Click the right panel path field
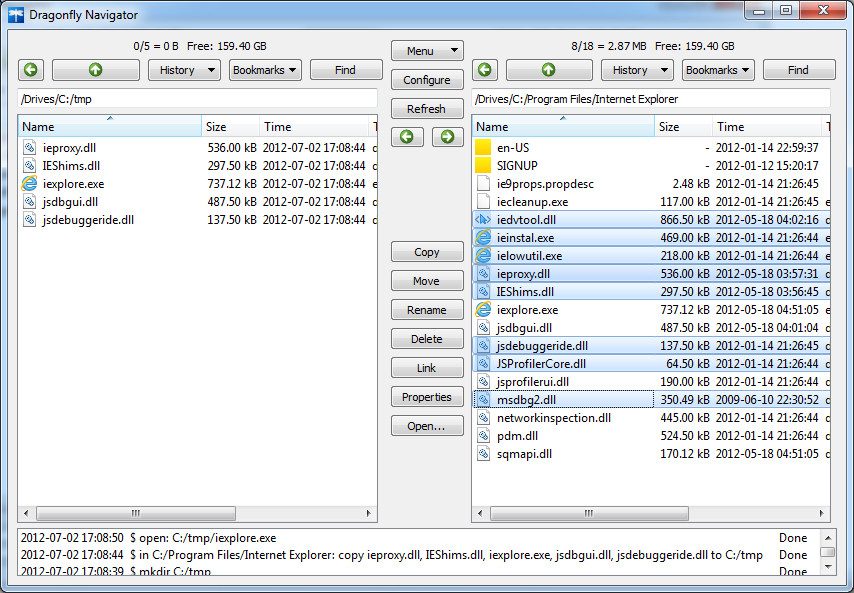Image resolution: width=854 pixels, height=593 pixels. pyautogui.click(x=651, y=99)
